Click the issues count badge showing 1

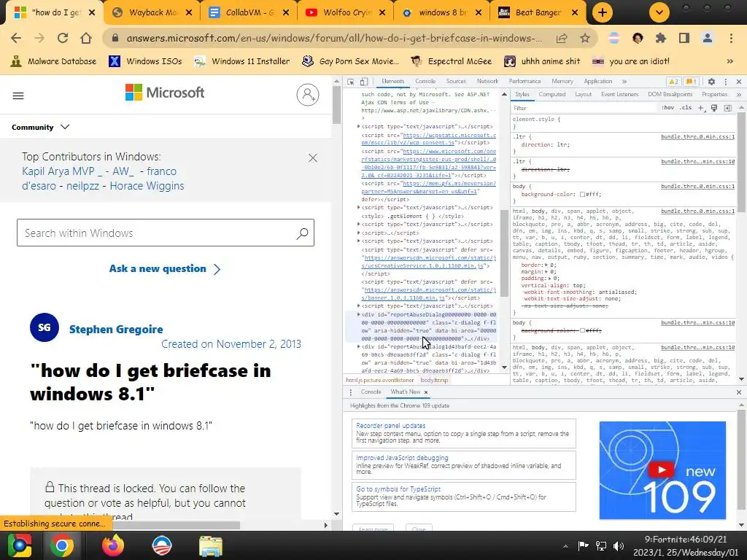[692, 82]
